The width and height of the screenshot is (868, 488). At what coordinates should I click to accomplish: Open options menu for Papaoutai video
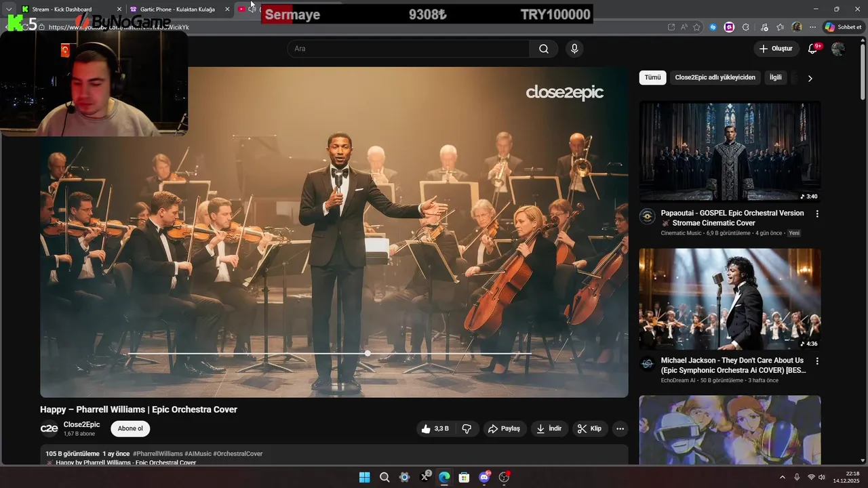[x=817, y=213]
